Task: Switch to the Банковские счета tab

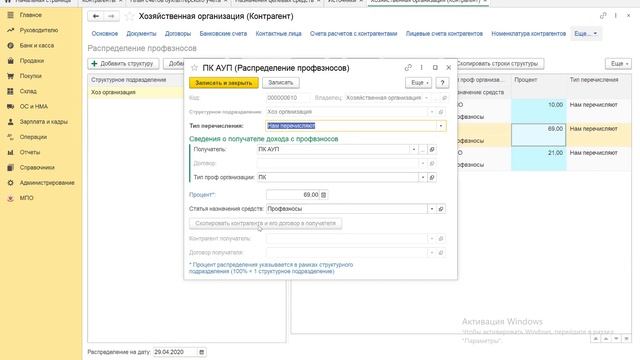Action: click(x=223, y=33)
